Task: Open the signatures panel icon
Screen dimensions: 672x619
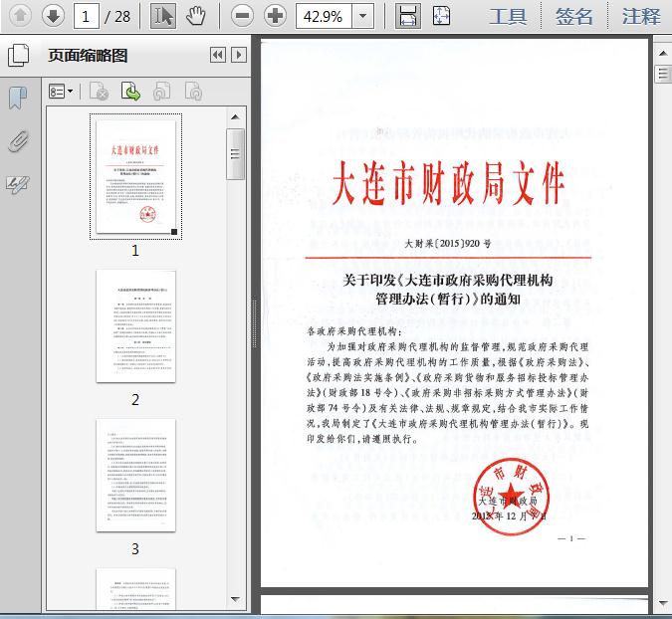Action: pos(18,185)
